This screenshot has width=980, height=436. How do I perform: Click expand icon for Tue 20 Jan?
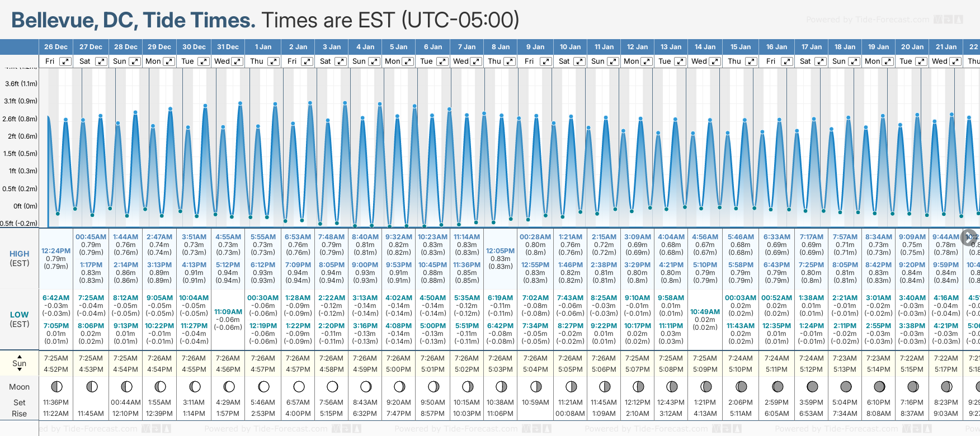(921, 61)
